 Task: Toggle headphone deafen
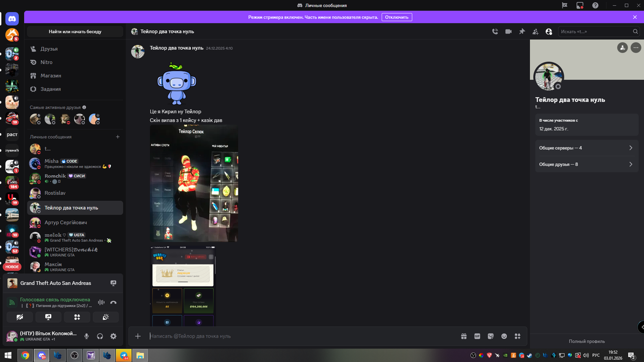tap(100, 336)
